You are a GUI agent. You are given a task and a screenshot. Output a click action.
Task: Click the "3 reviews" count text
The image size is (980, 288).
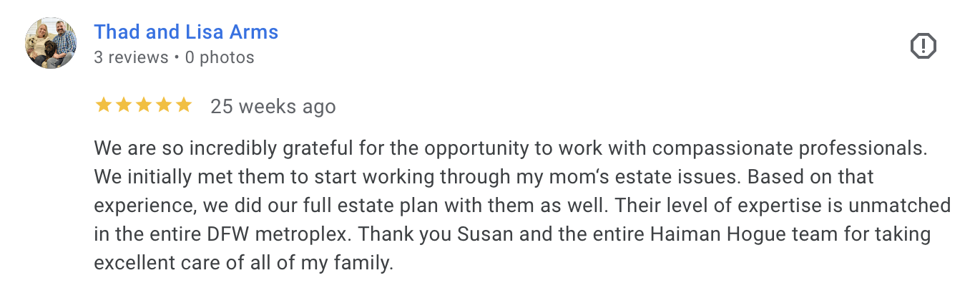[131, 57]
